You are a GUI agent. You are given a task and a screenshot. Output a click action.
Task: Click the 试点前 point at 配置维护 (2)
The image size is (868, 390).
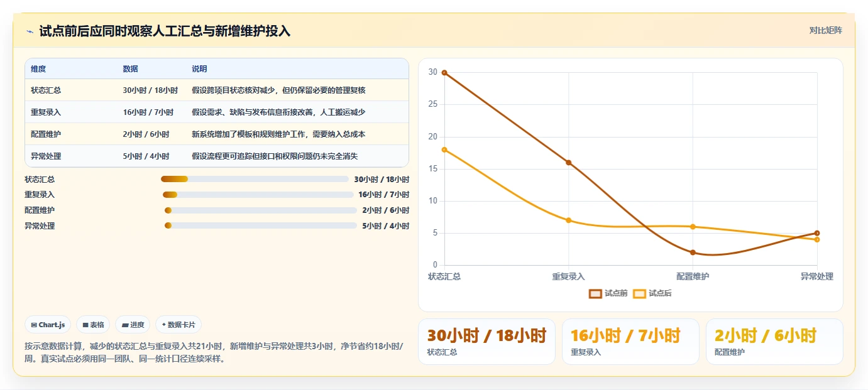693,252
